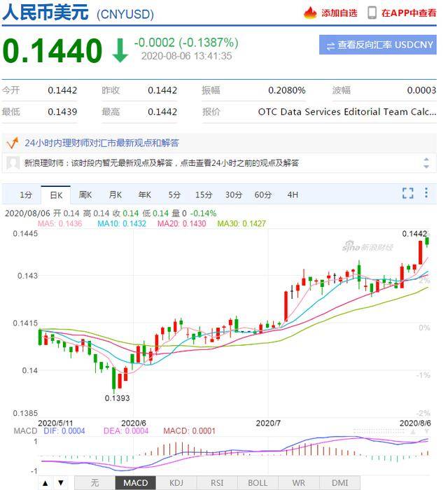
Task: Click the DIF: 0.0004 value
Action: point(64,431)
